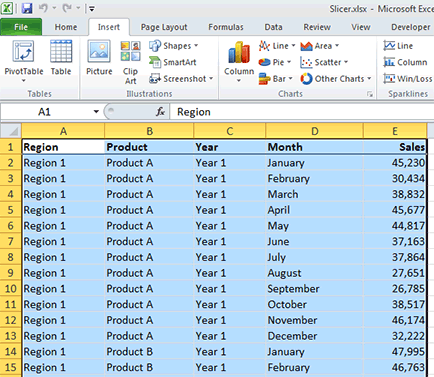Insert a Column chart
This screenshot has width=434, height=377.
(239, 62)
